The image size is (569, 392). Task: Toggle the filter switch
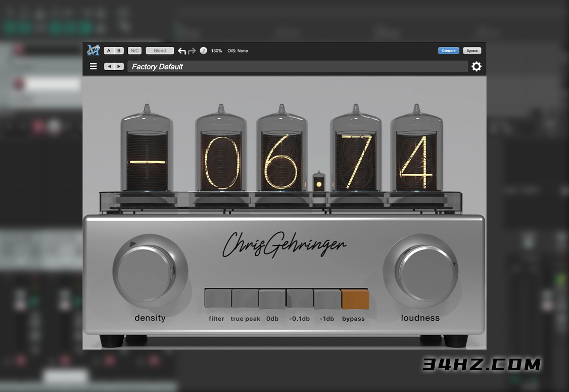pos(218,299)
